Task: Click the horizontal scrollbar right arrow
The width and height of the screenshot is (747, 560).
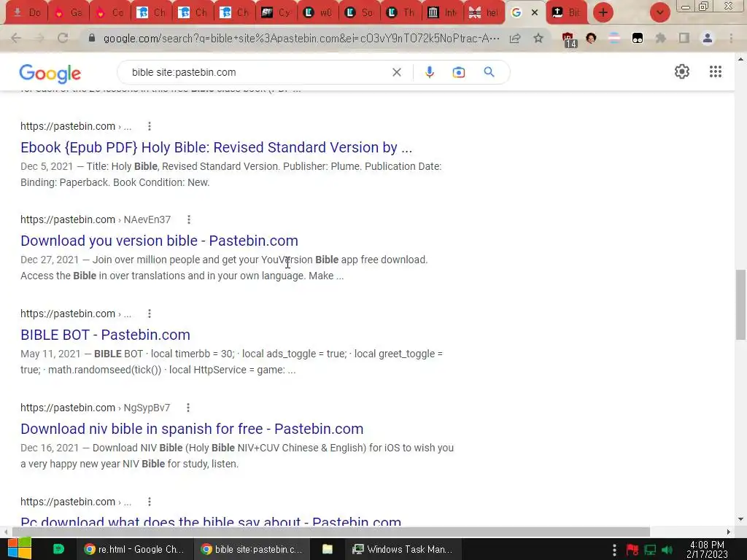Action: (729, 532)
